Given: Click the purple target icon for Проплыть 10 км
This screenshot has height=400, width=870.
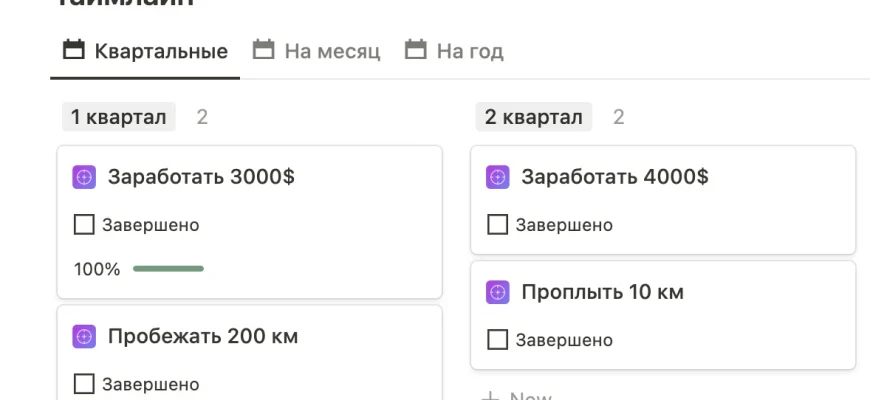Looking at the screenshot, I should tap(497, 292).
